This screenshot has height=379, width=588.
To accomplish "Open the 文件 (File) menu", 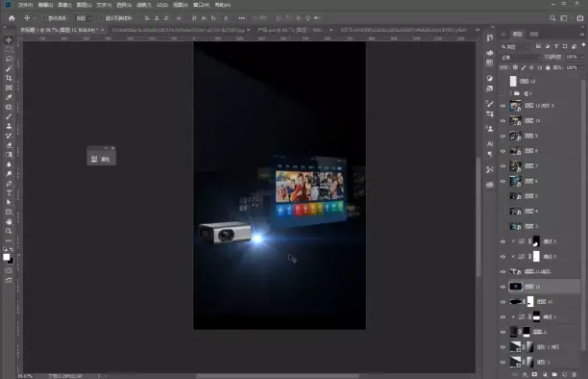I will (26, 5).
